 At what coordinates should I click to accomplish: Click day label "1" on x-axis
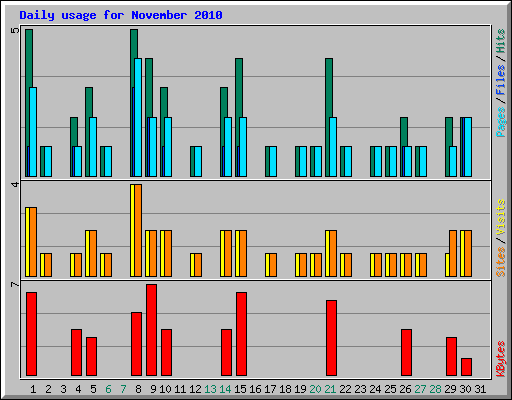click(x=33, y=389)
